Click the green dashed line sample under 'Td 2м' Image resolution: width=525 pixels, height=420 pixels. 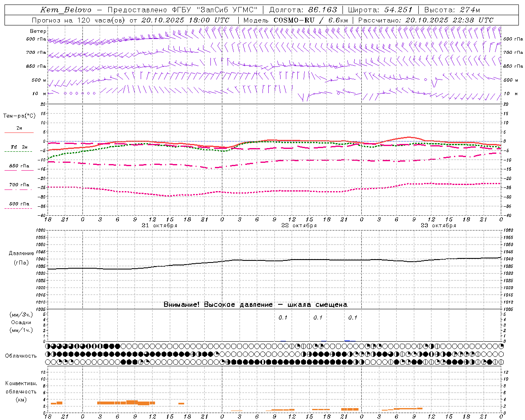click(x=18, y=152)
